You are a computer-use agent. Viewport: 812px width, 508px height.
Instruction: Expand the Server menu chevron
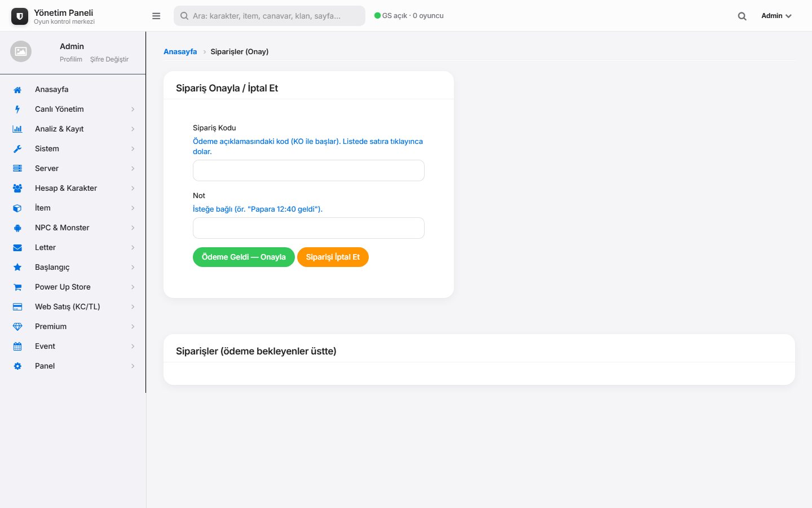click(133, 169)
